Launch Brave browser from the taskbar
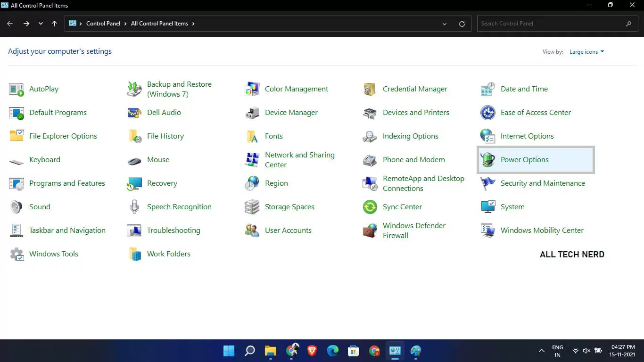Image resolution: width=644 pixels, height=362 pixels. [x=312, y=351]
